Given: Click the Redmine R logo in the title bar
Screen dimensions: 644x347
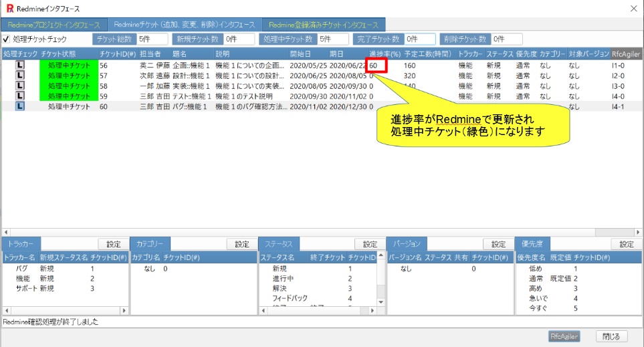Looking at the screenshot, I should 9,9.
